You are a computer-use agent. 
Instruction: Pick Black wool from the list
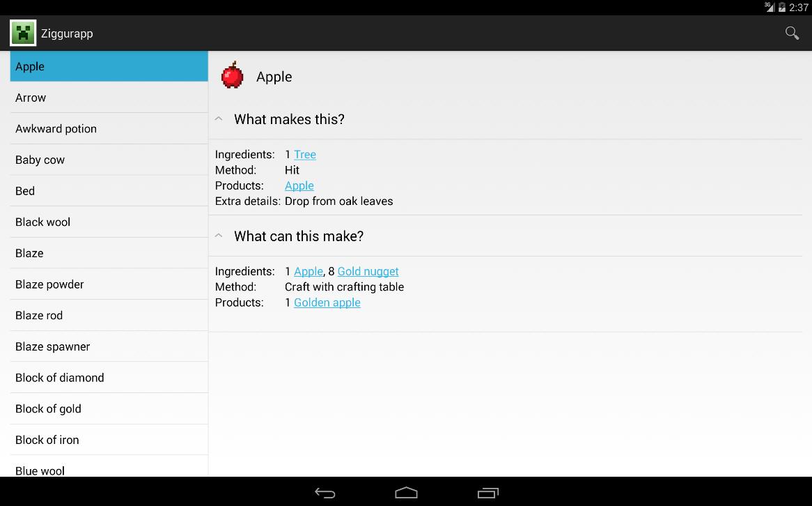coord(109,222)
